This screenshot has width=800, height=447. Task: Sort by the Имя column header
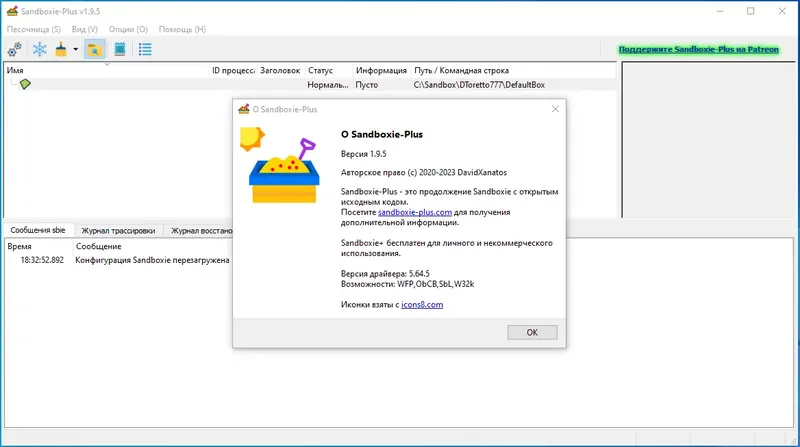107,70
